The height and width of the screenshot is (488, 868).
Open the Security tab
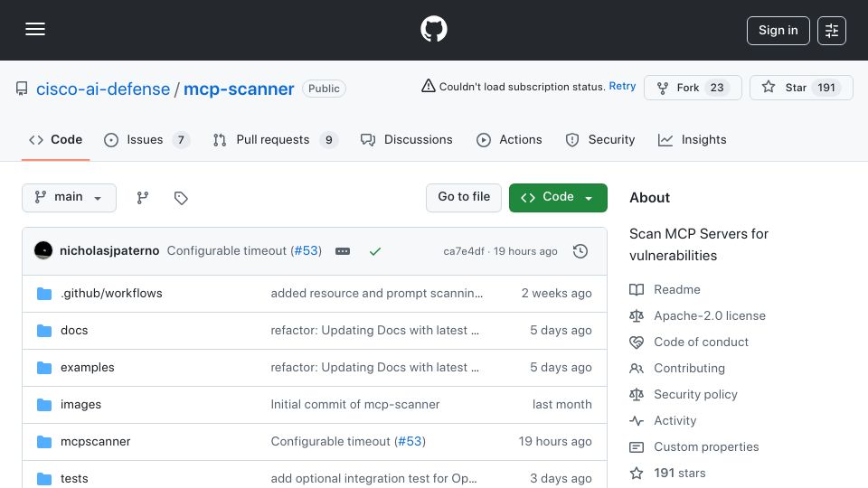tap(600, 140)
